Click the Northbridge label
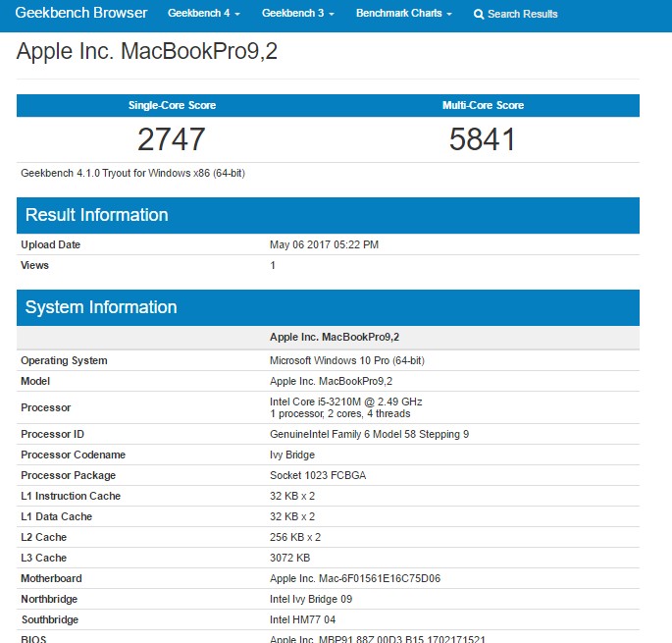The height and width of the screenshot is (643, 672). (x=49, y=599)
